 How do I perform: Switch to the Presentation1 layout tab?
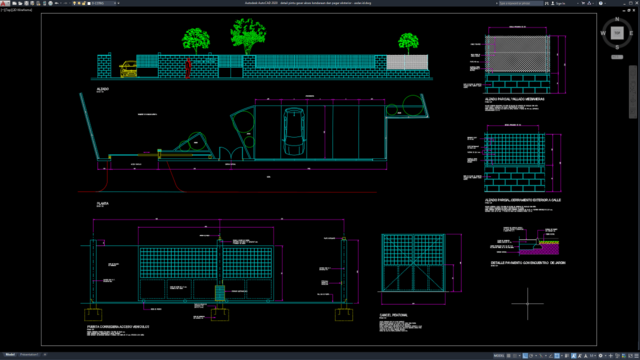pos(29,355)
